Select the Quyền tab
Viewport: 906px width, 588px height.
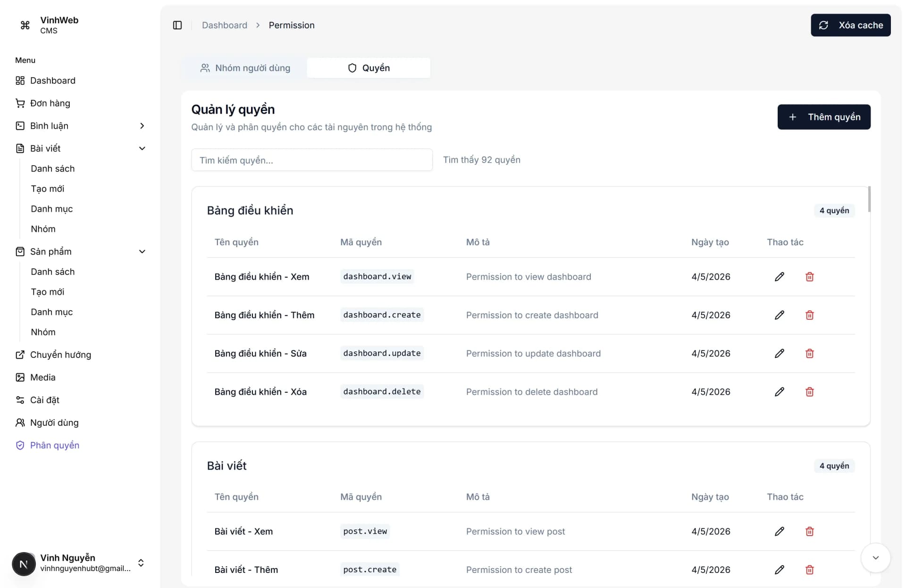coord(369,67)
